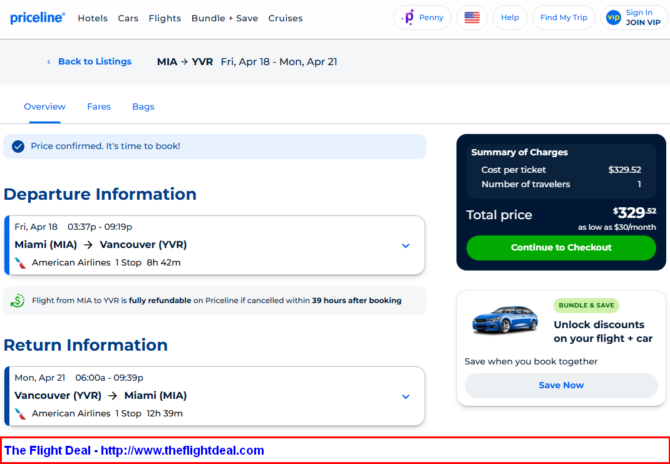The width and height of the screenshot is (670, 464).
Task: Switch to the Overview tab
Action: click(44, 106)
